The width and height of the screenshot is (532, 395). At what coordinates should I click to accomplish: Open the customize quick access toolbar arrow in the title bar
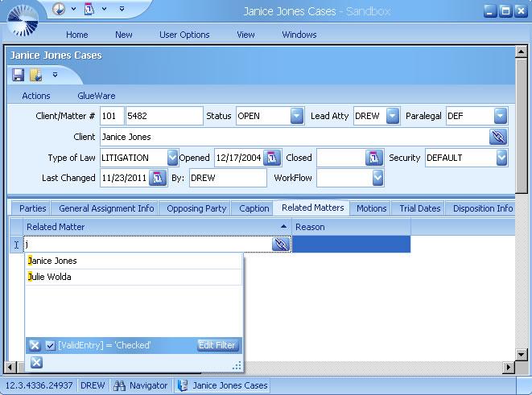click(x=122, y=9)
